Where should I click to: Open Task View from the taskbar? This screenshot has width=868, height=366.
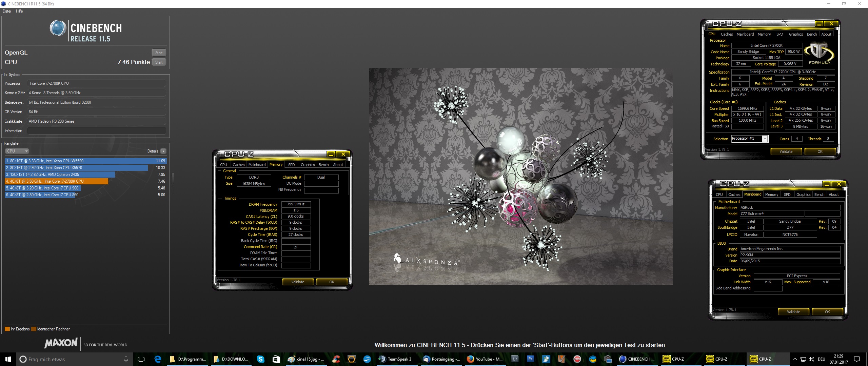point(141,359)
